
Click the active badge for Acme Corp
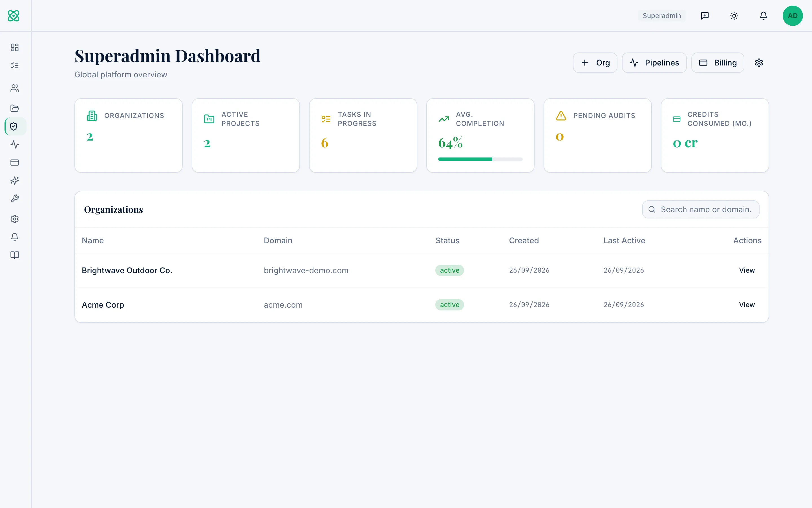point(450,305)
